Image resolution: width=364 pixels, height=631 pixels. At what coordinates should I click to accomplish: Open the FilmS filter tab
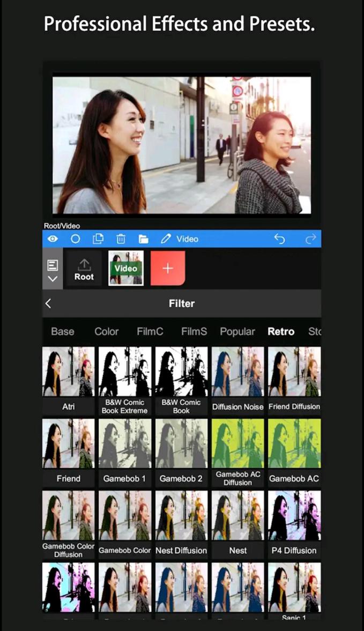[194, 332]
